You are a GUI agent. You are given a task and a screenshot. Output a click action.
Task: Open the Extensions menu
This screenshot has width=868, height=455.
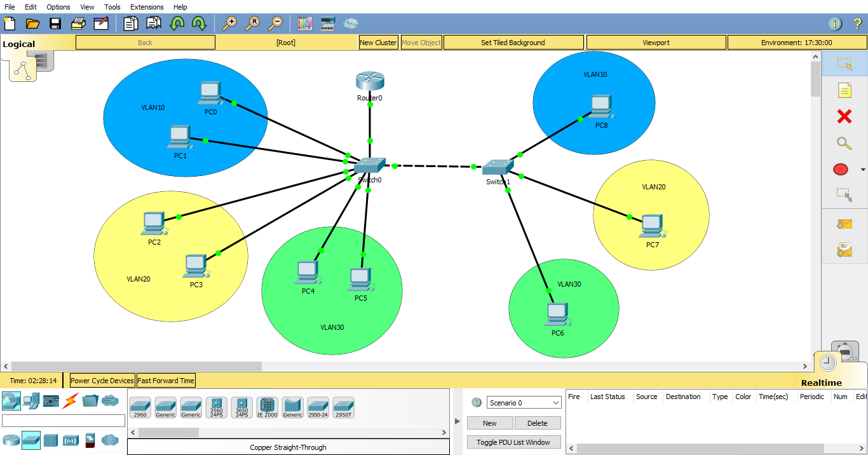tap(147, 7)
